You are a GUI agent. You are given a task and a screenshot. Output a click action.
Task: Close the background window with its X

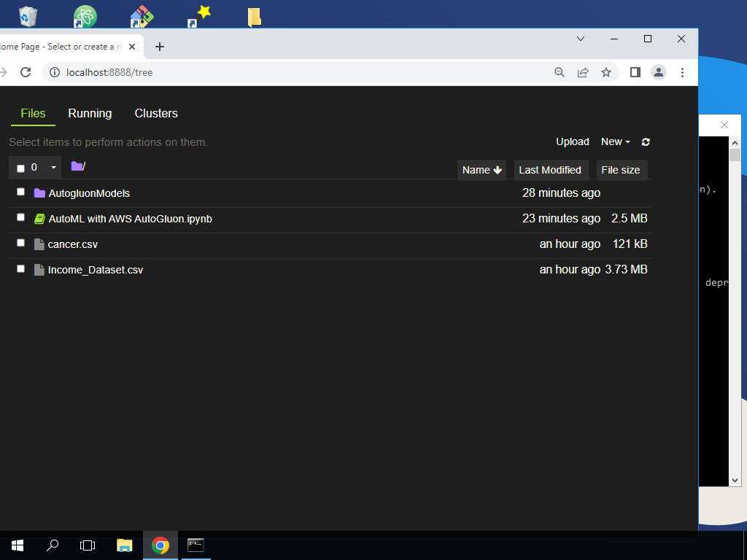(x=724, y=125)
